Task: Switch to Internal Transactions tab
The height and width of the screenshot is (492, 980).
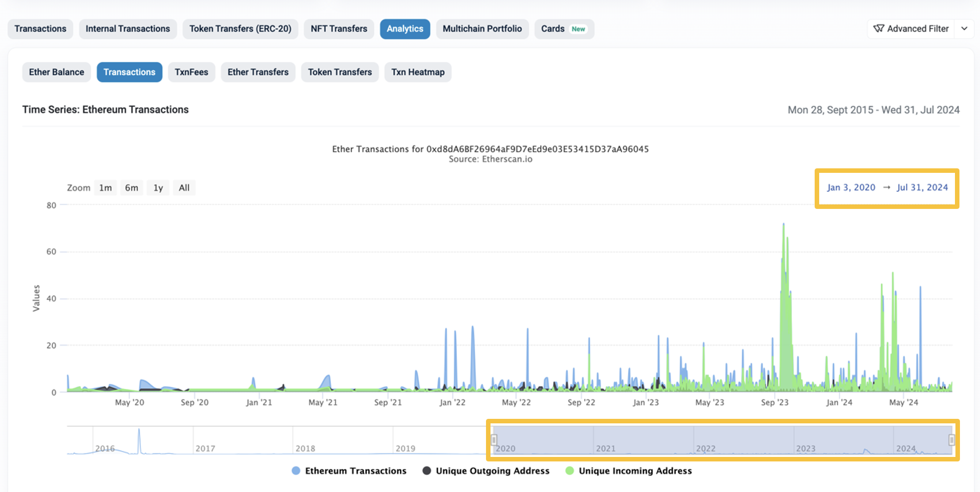Action: point(127,29)
